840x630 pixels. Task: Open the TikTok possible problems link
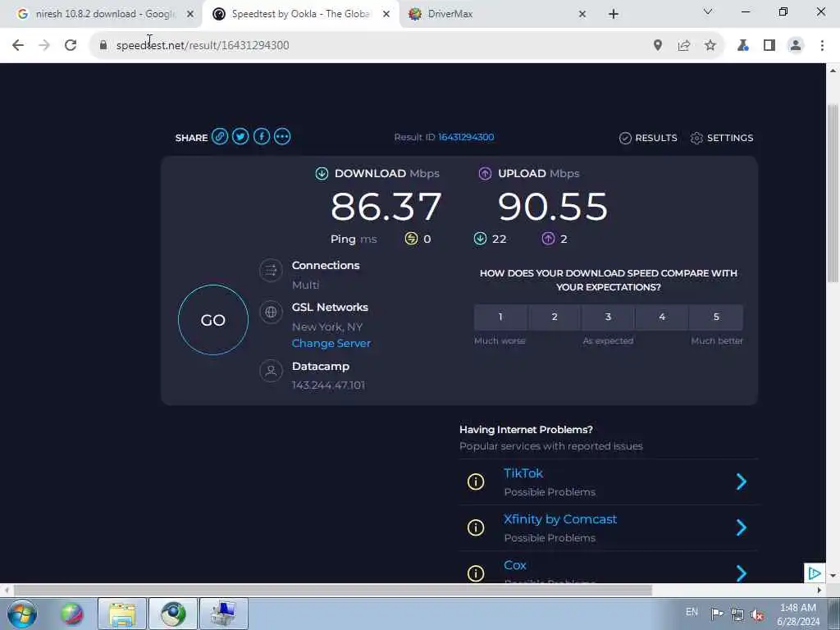pos(523,473)
